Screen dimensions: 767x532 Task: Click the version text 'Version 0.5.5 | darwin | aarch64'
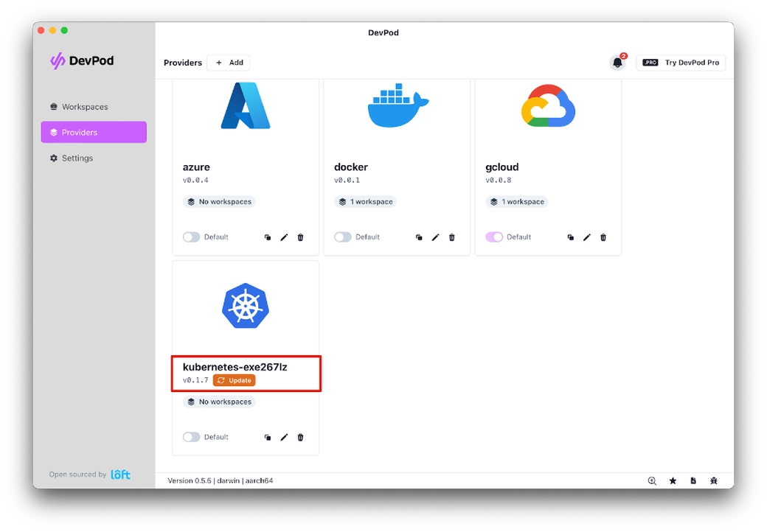(220, 480)
